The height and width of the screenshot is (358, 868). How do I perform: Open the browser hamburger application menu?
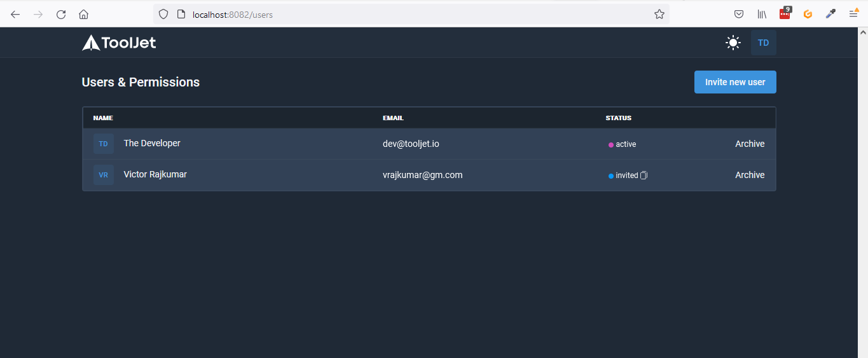[x=853, y=14]
